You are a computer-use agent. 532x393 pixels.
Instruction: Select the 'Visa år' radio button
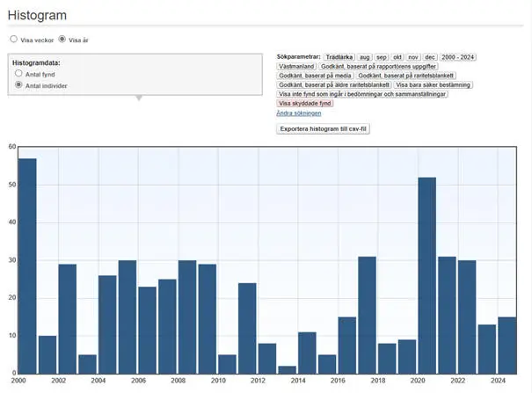[x=62, y=40]
